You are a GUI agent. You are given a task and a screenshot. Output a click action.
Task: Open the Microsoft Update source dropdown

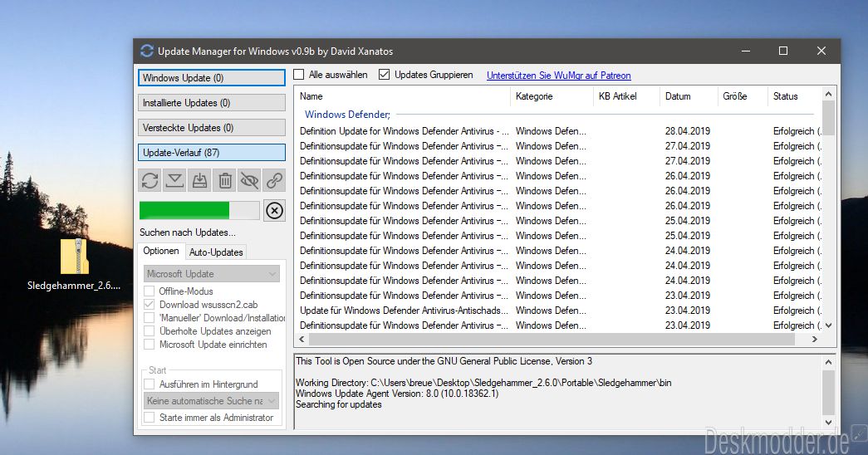pyautogui.click(x=212, y=273)
